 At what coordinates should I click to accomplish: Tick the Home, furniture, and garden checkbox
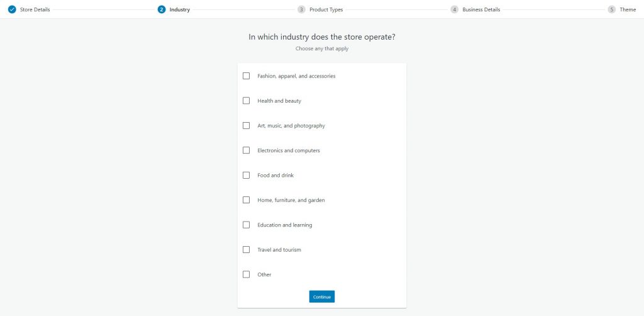click(x=246, y=200)
